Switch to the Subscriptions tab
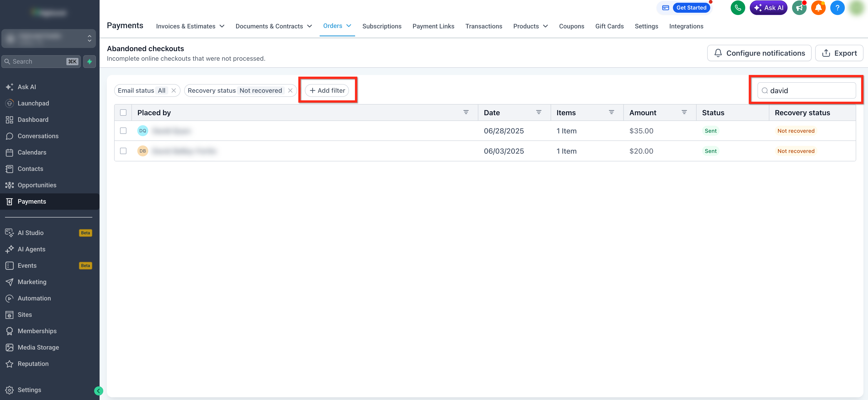Viewport: 868px width, 400px height. coord(382,26)
